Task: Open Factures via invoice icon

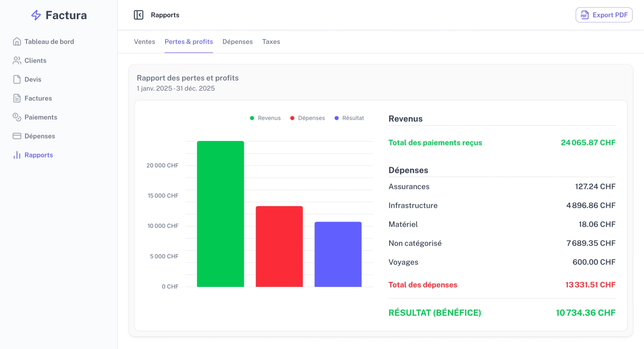Action: click(17, 98)
